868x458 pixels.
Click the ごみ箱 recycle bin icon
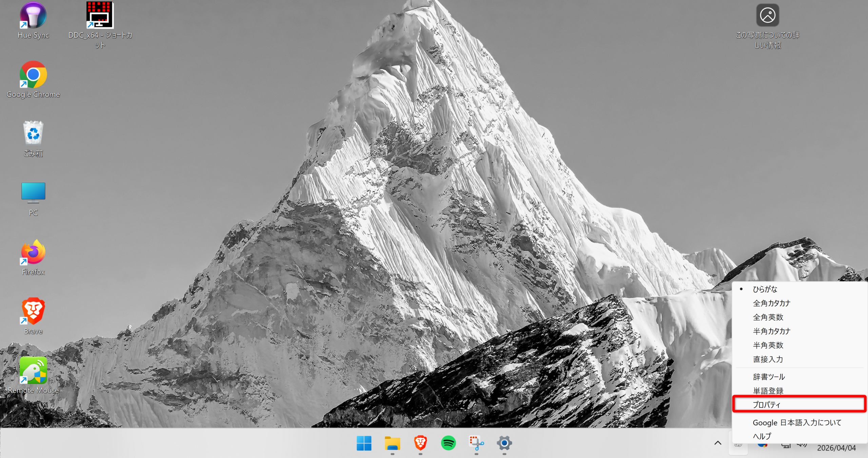[33, 134]
